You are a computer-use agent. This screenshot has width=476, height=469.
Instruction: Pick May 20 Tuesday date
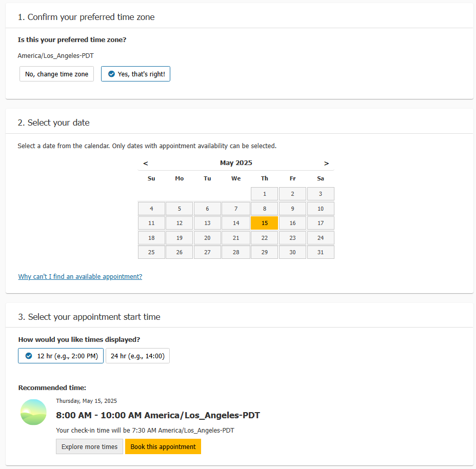click(207, 238)
